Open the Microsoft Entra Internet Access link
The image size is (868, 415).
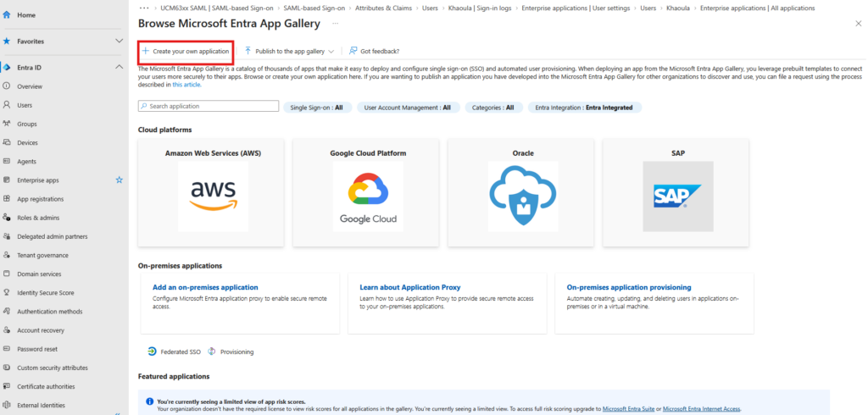701,409
